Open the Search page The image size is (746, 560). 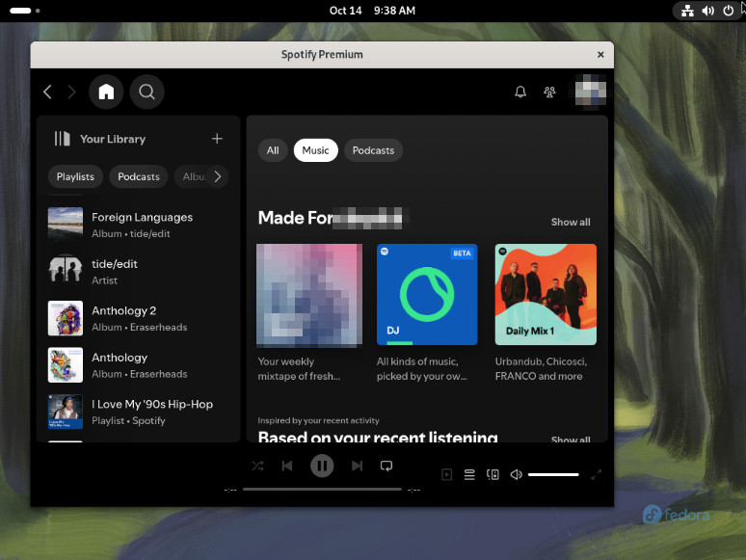tap(147, 92)
